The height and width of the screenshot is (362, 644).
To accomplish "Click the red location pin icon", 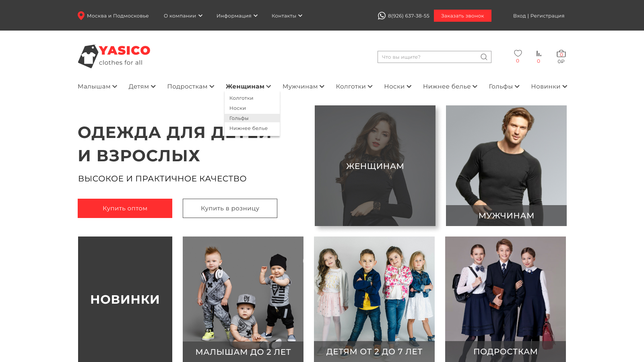I will click(81, 16).
